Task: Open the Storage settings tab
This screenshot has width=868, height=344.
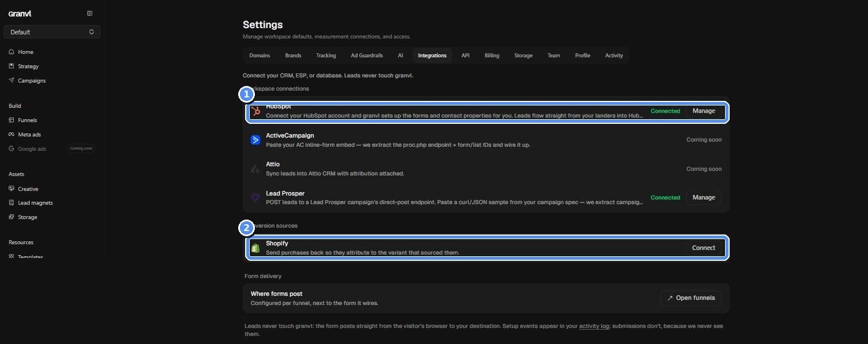Action: point(524,56)
